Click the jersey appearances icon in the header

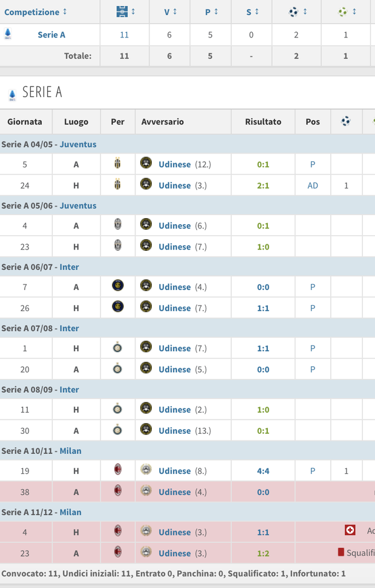pyautogui.click(x=120, y=11)
